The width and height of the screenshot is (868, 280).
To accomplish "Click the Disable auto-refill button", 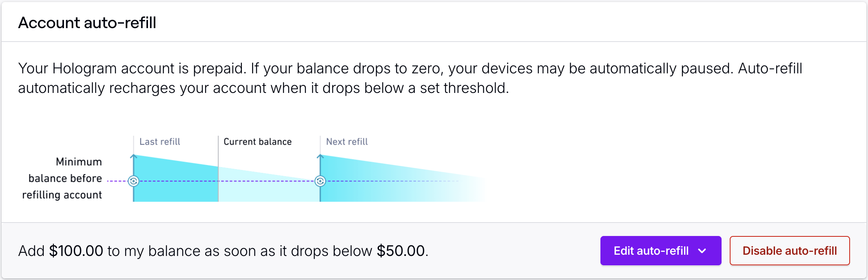I will [x=790, y=251].
